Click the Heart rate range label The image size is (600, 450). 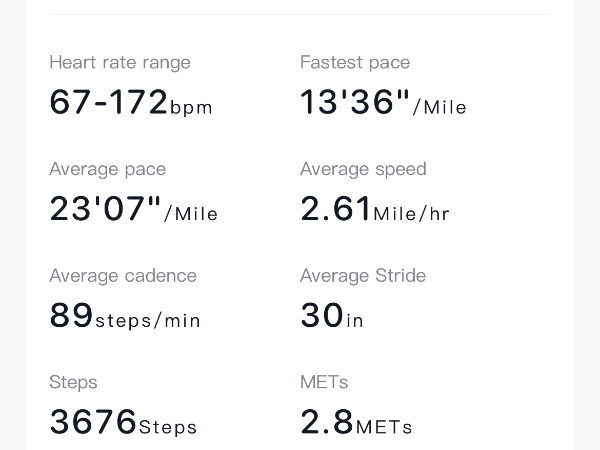[x=120, y=62]
